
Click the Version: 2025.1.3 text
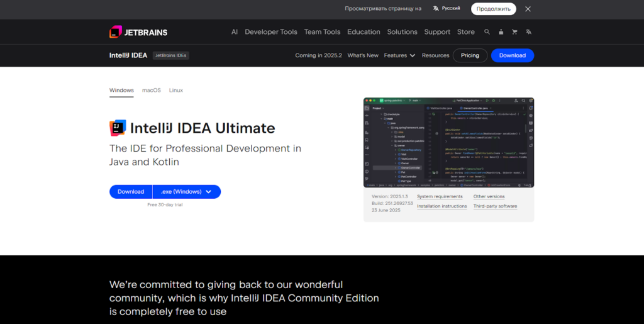(390, 196)
